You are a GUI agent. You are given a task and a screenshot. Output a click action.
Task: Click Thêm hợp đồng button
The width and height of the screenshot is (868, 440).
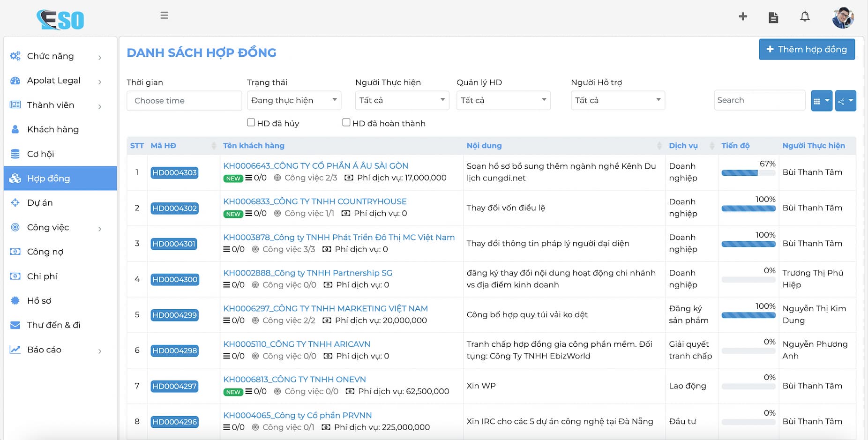coord(807,49)
